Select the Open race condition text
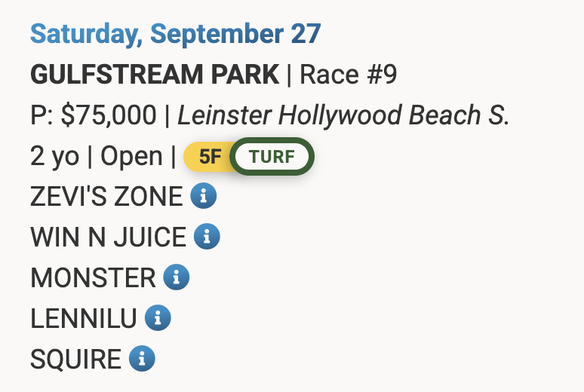 pos(131,156)
